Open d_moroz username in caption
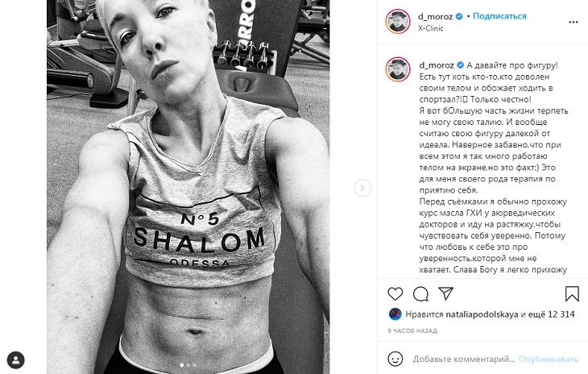Viewport: 588px width, 374px height. [x=437, y=65]
